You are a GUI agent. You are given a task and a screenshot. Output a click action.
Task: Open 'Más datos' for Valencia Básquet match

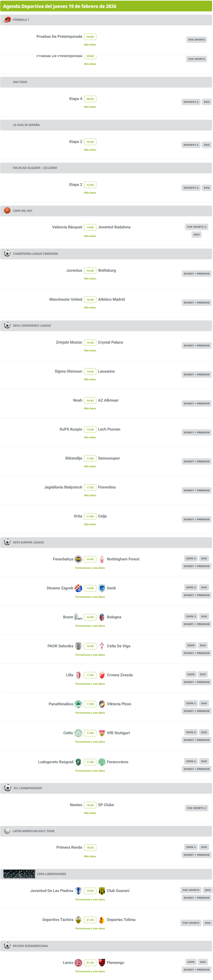pyautogui.click(x=90, y=236)
